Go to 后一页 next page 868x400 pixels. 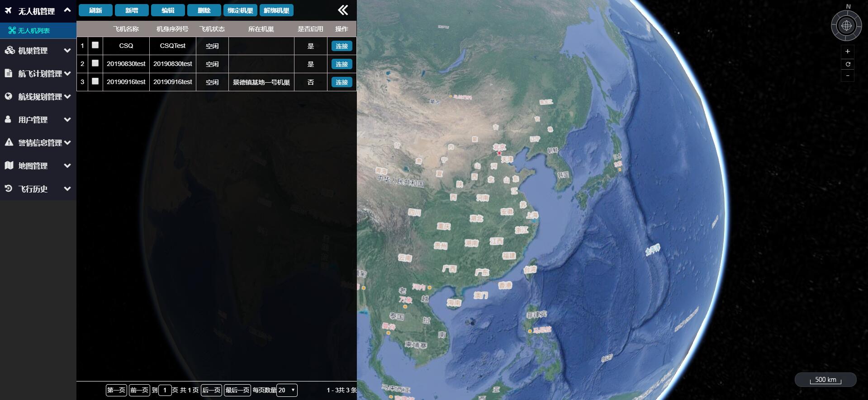(x=211, y=390)
